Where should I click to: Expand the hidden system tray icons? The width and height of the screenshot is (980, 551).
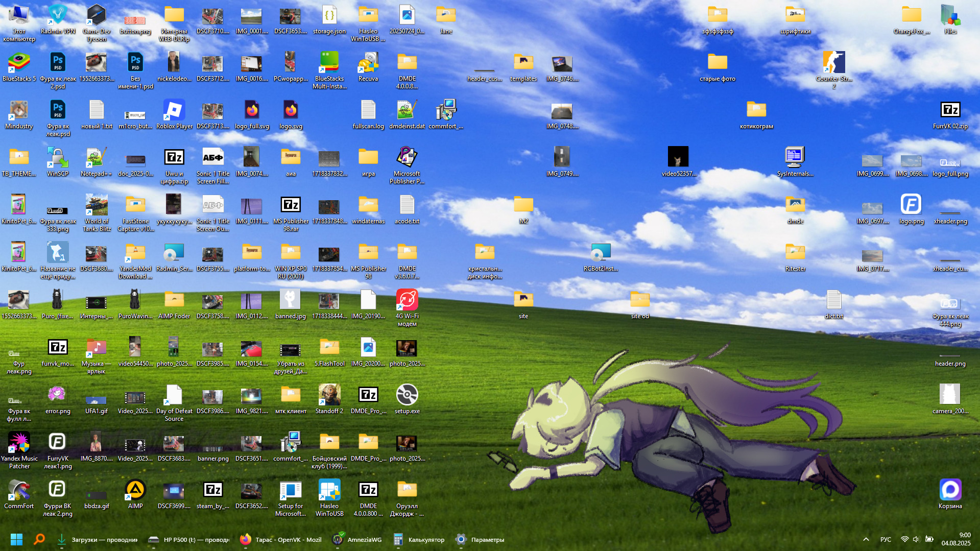(x=866, y=539)
